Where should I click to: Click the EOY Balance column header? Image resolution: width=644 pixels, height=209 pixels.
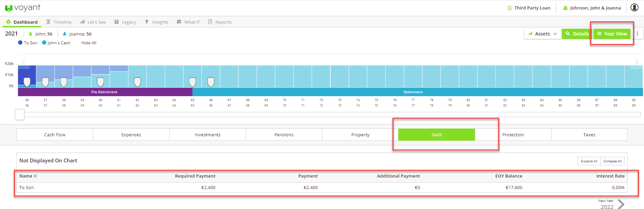[x=509, y=176]
